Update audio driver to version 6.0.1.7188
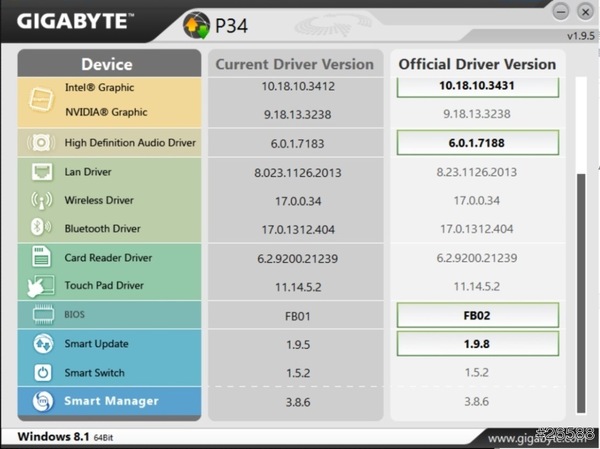This screenshot has height=449, width=600. tap(476, 143)
